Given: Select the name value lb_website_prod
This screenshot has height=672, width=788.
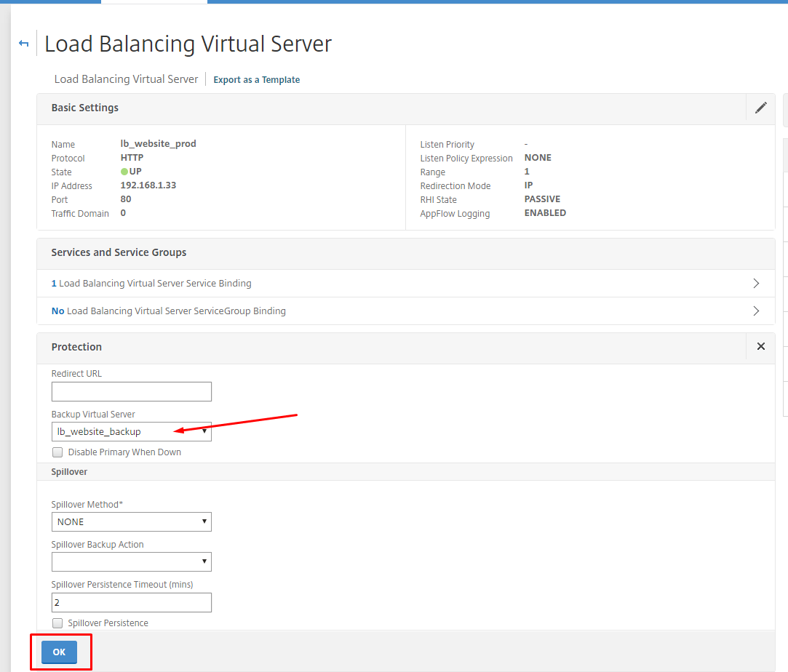Looking at the screenshot, I should (159, 144).
